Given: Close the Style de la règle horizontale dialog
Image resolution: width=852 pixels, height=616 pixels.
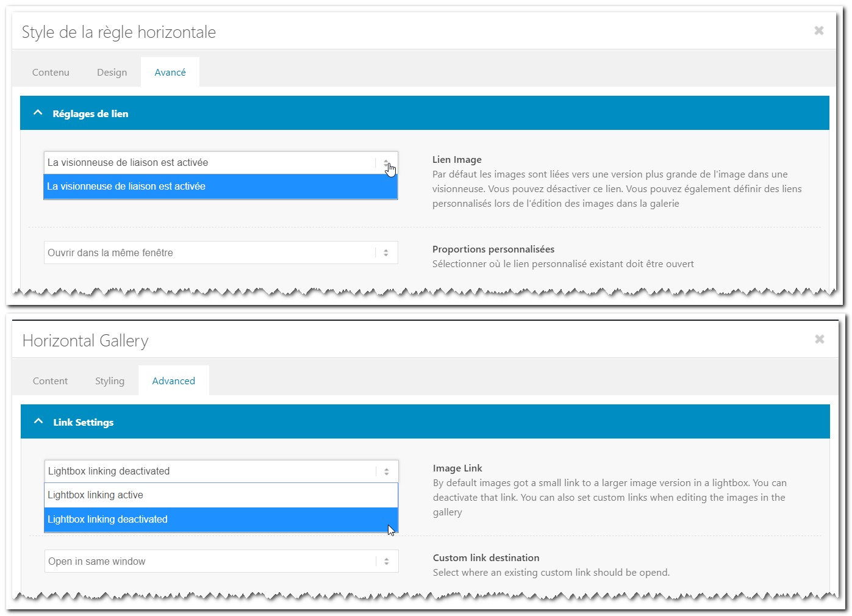Looking at the screenshot, I should (819, 30).
